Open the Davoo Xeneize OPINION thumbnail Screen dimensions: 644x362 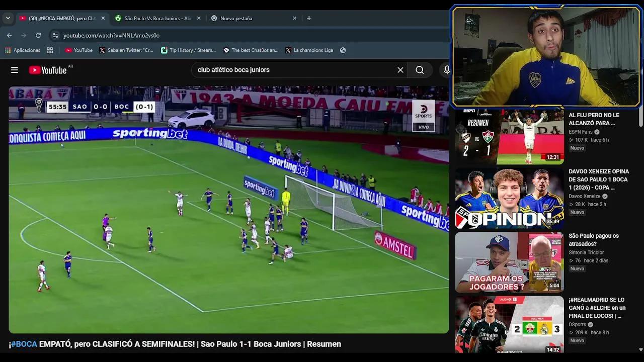pyautogui.click(x=509, y=199)
